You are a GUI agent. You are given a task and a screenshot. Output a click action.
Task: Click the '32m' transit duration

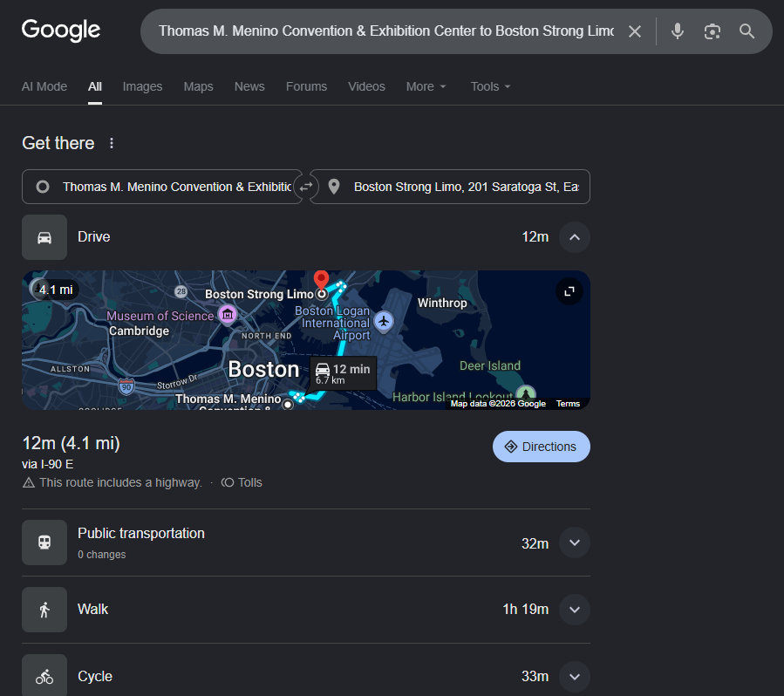535,543
